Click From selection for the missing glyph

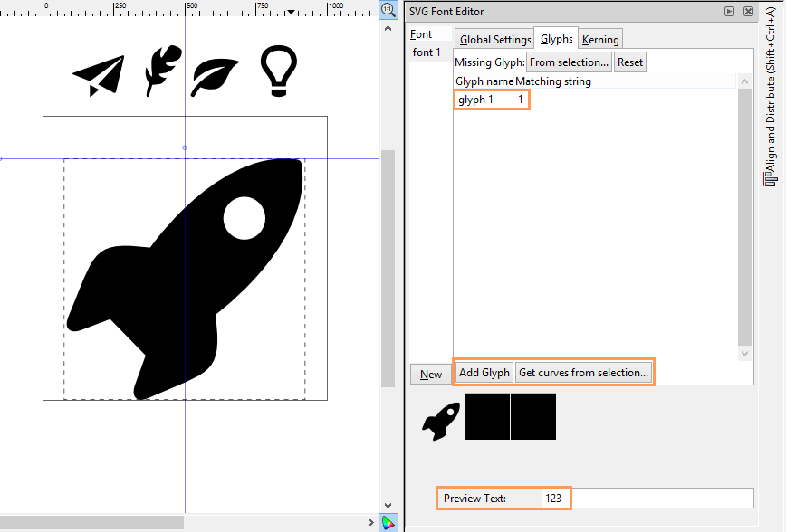[569, 62]
